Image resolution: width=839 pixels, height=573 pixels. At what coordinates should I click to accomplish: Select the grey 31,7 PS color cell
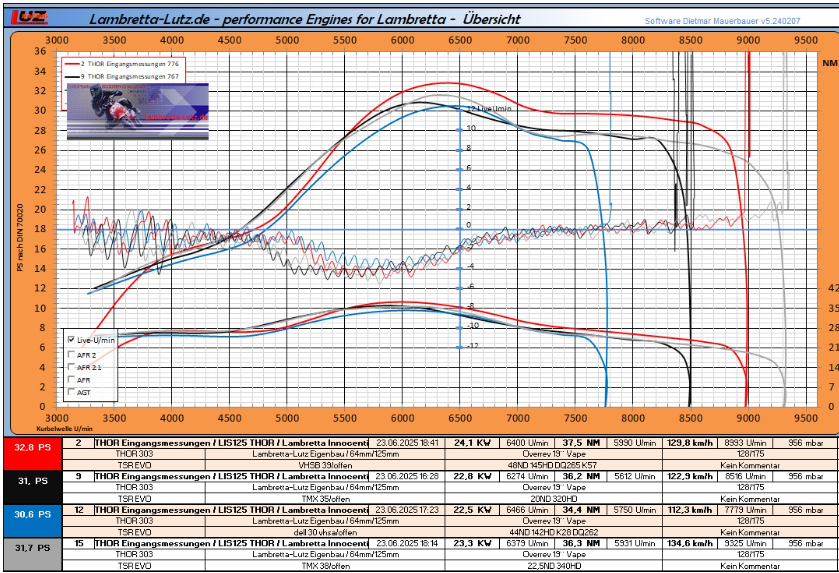pyautogui.click(x=33, y=554)
